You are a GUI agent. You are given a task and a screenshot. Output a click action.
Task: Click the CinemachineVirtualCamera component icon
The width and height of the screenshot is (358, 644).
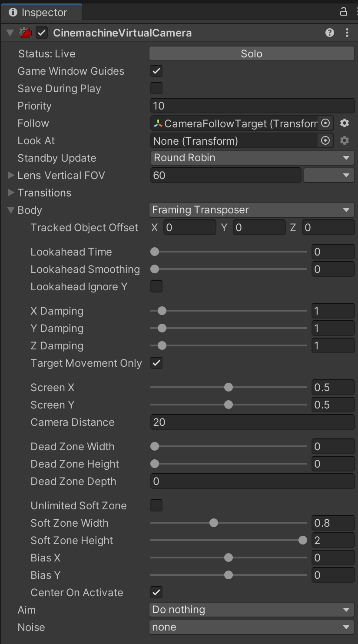tap(26, 33)
